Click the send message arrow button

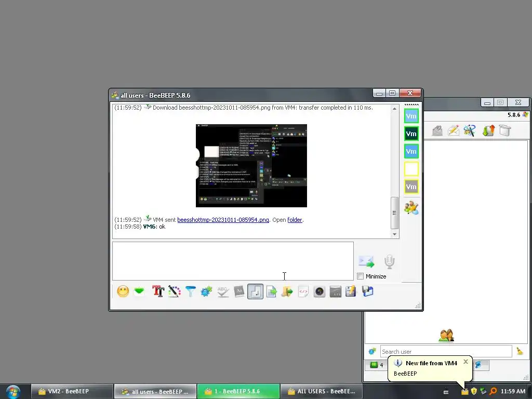click(366, 262)
